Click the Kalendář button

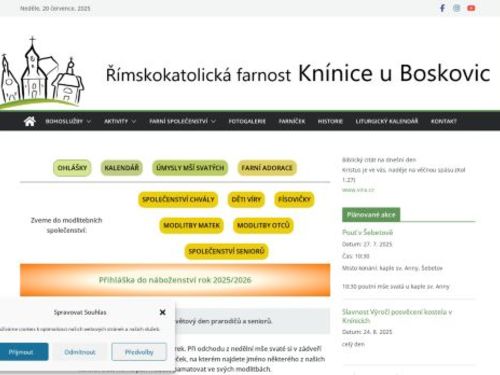tap(122, 168)
